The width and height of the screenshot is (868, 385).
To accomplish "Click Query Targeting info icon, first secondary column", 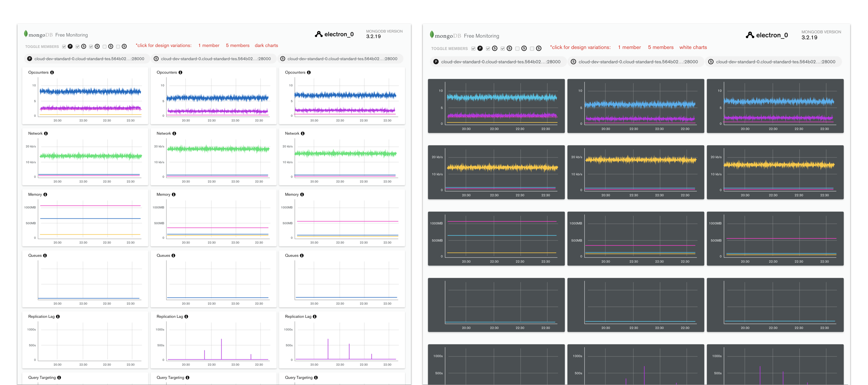I will pos(188,378).
